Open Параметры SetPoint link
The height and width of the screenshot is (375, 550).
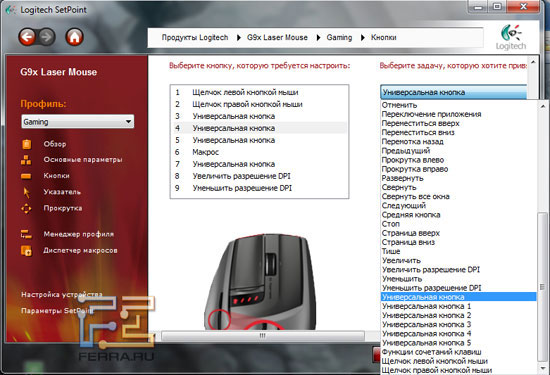click(x=57, y=311)
